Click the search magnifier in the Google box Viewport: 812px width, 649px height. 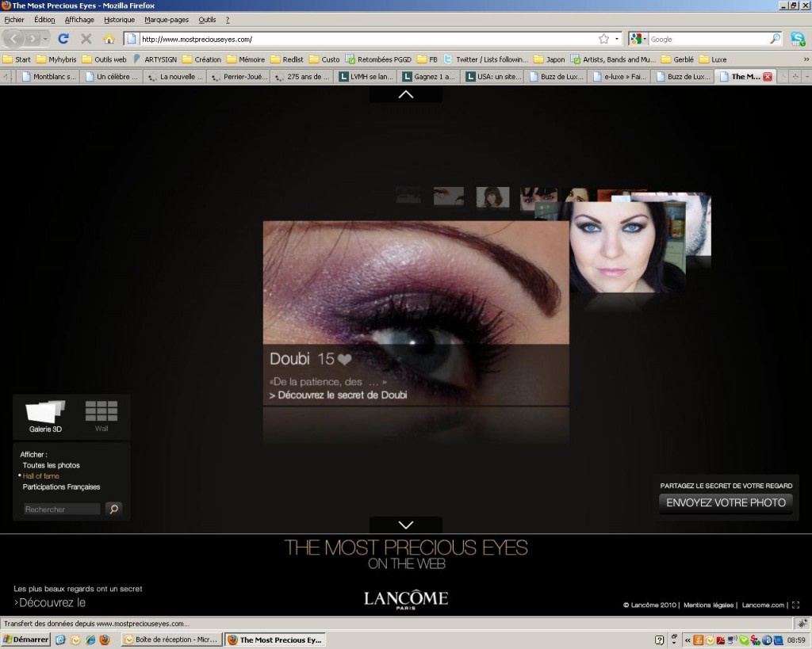776,39
